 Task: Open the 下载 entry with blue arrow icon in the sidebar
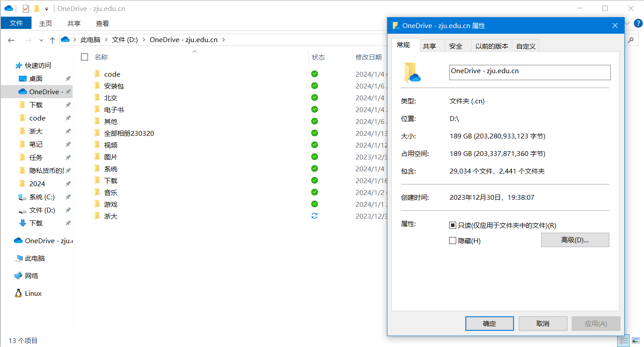(36, 223)
